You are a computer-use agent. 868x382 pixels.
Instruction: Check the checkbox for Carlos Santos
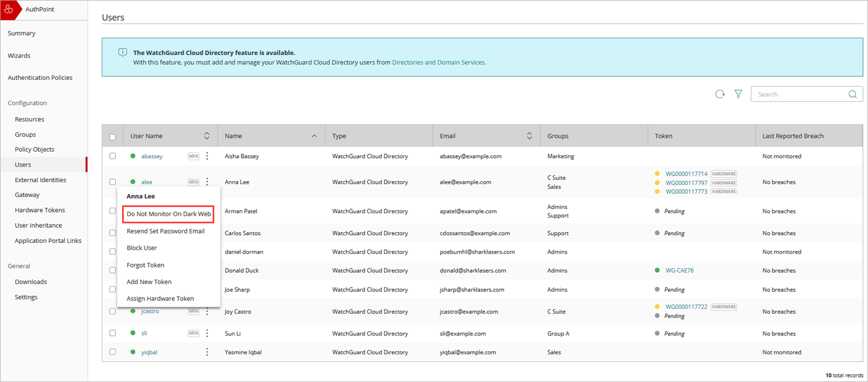(113, 233)
